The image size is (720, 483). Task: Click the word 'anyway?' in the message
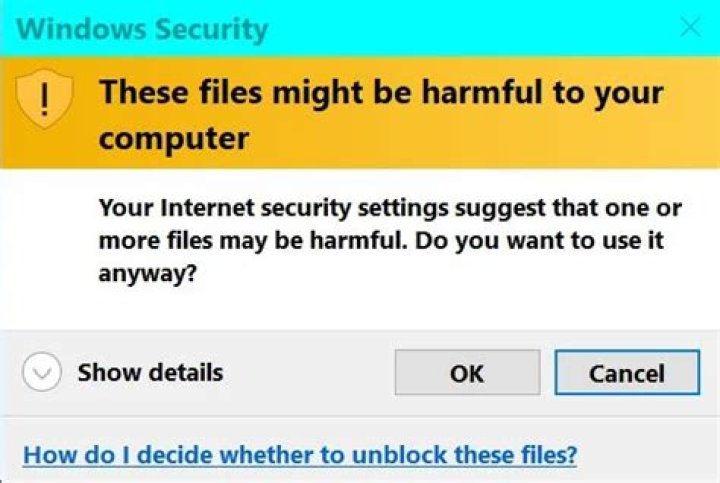(147, 273)
